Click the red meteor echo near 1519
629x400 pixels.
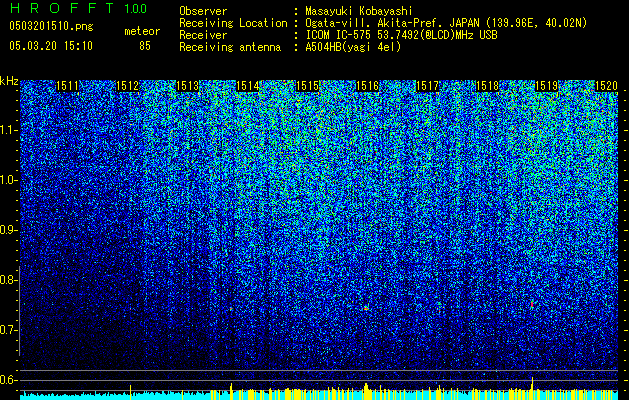point(532,305)
